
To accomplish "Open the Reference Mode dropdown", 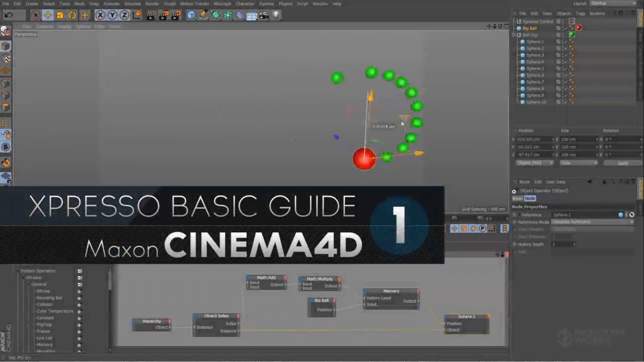I will 593,222.
